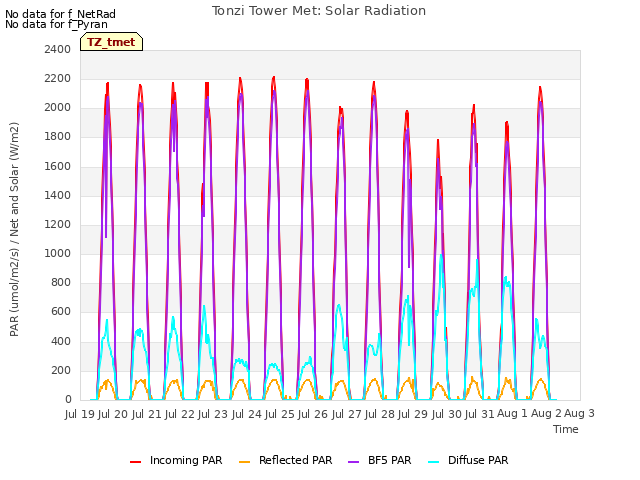Screen dimensions: 640x480
Task: Click the 'No data for f_NetRad' message
Action: pyautogui.click(x=60, y=14)
